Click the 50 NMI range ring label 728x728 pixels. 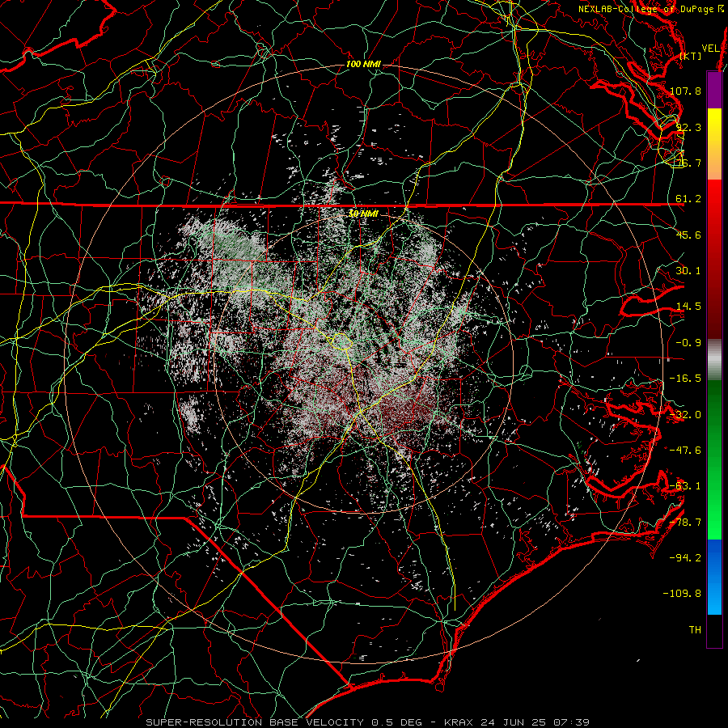tap(363, 214)
